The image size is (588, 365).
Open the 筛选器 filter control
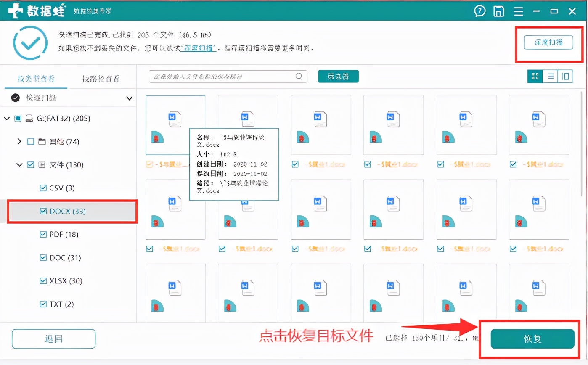338,76
